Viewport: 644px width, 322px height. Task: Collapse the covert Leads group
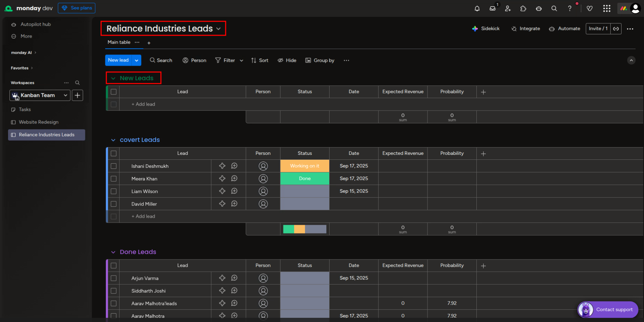pyautogui.click(x=113, y=140)
